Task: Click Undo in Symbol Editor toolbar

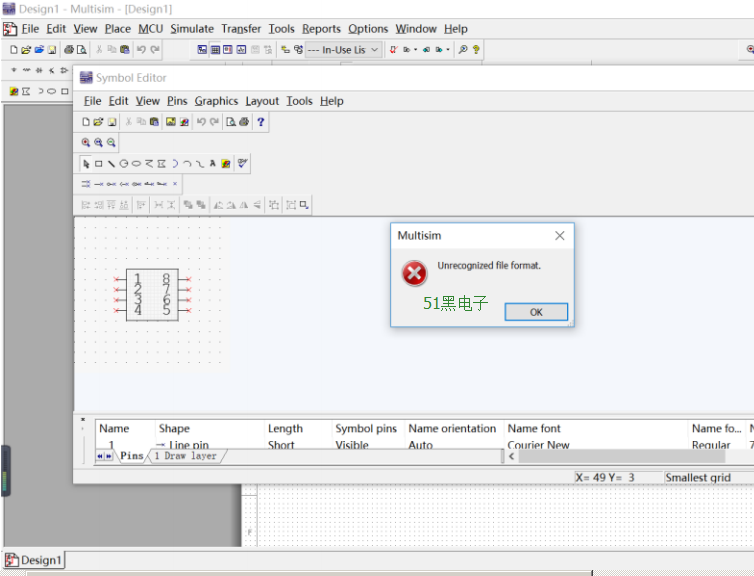Action: coord(201,122)
